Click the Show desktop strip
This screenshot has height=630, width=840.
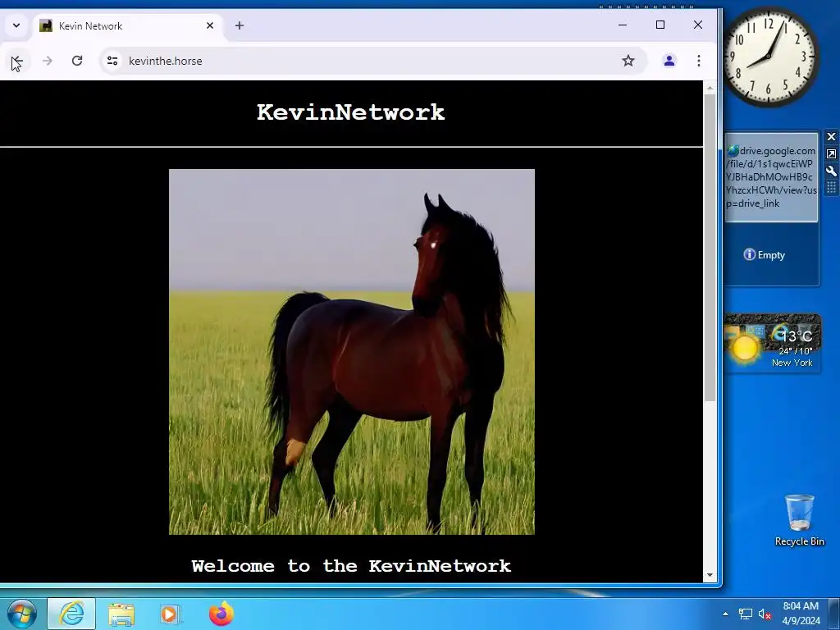(834, 614)
